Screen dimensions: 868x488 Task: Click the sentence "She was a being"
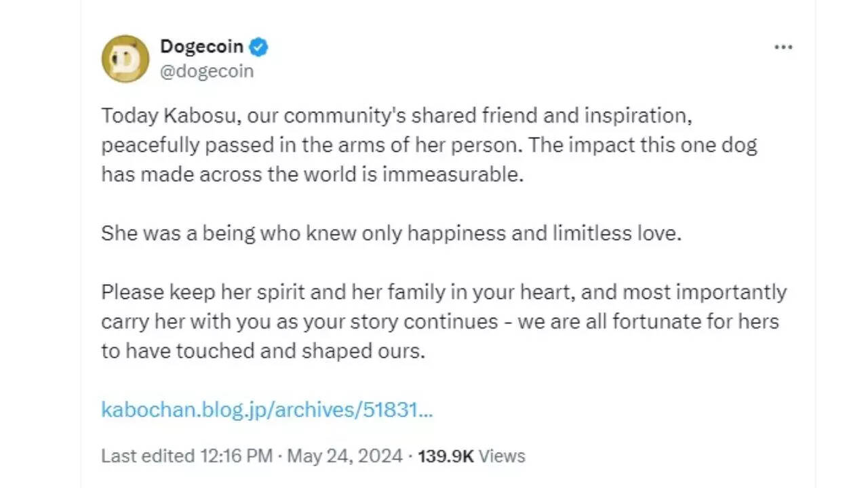coord(391,233)
